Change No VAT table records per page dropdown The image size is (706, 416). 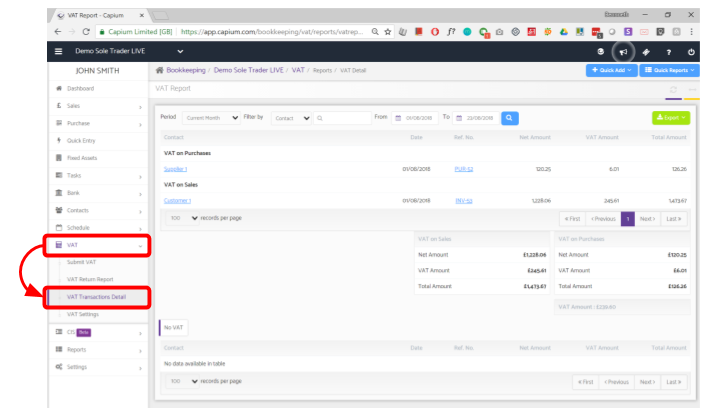coord(183,381)
